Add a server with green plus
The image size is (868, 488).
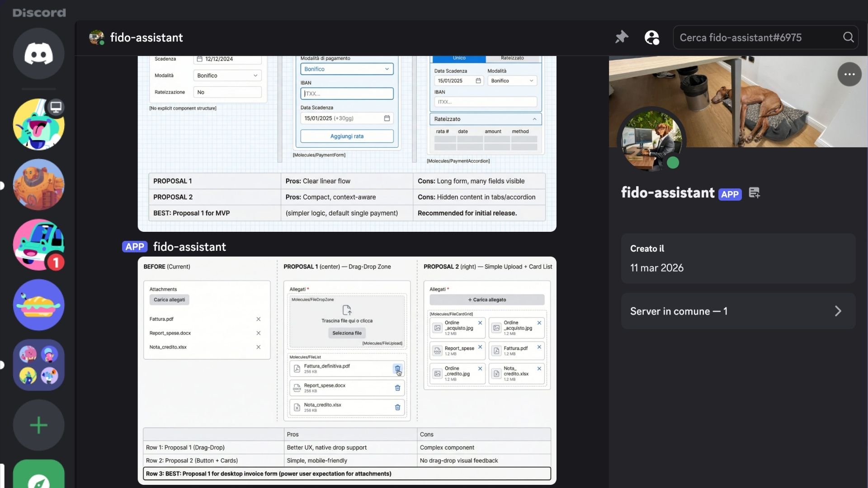[38, 425]
